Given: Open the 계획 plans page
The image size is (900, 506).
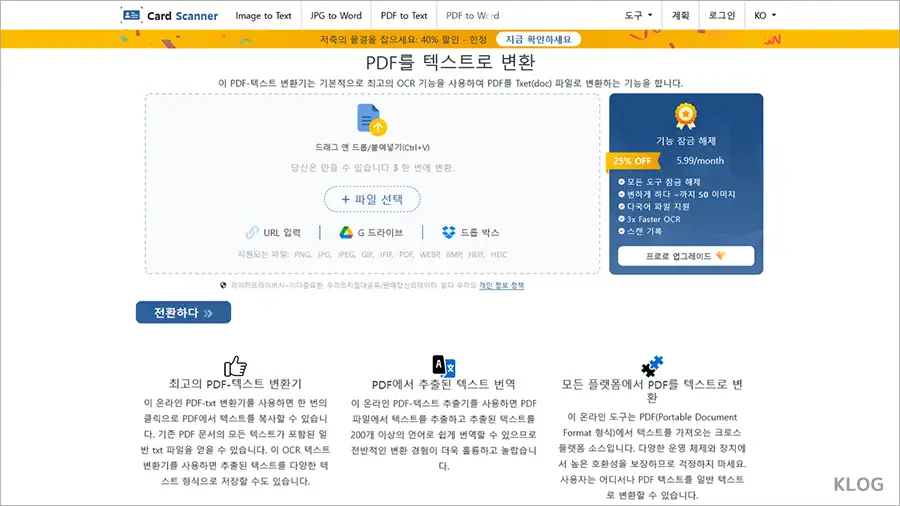Looking at the screenshot, I should point(680,15).
